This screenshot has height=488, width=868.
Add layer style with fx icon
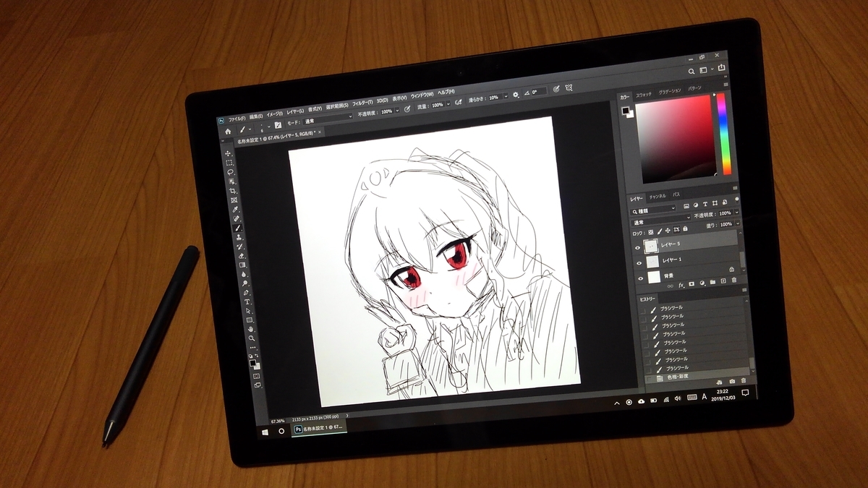[681, 286]
